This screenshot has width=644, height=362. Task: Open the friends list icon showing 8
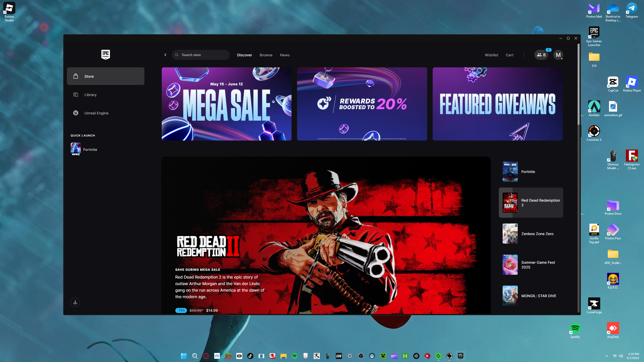(x=541, y=55)
